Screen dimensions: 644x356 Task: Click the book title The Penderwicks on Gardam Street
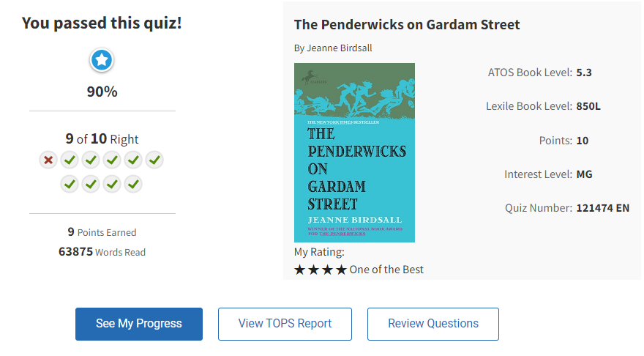tap(407, 24)
